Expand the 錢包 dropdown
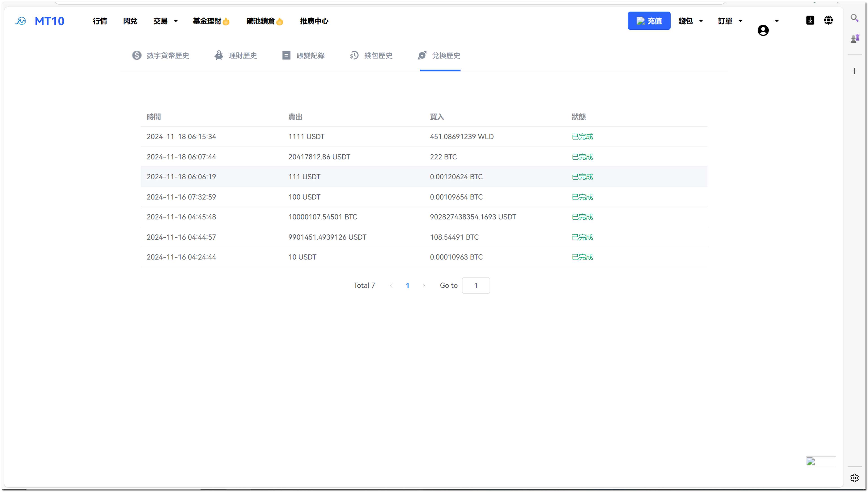Screen dimensions: 868x492 690,21
